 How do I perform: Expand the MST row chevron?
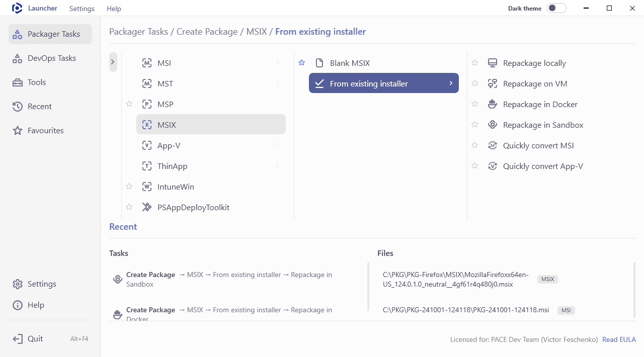tap(278, 83)
